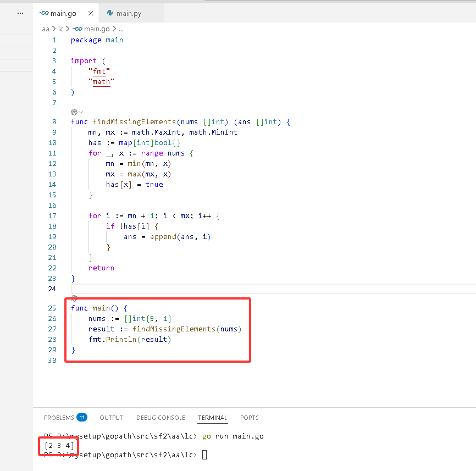Click 'math.MaxInt' on line 9
Screen dimensions: 476x471
pos(156,132)
